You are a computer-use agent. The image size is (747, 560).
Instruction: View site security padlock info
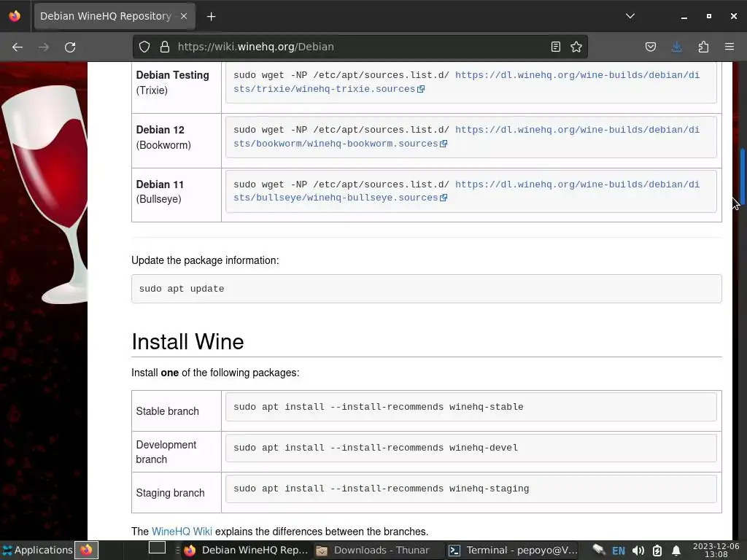click(165, 47)
